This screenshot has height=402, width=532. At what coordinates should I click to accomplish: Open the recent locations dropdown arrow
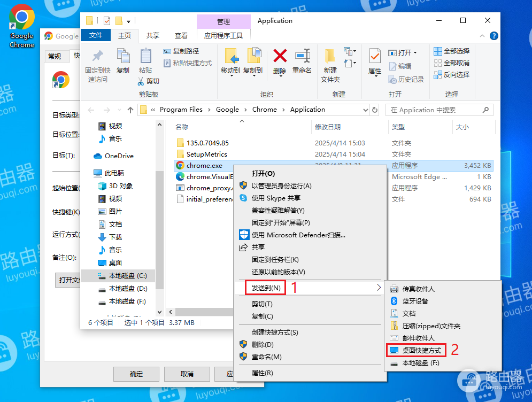click(x=119, y=110)
